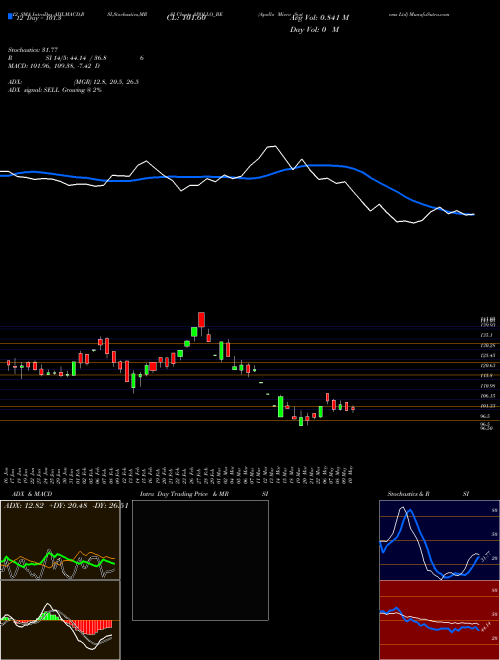
Task: Click the 101.33 price axis label
Action: click(488, 406)
